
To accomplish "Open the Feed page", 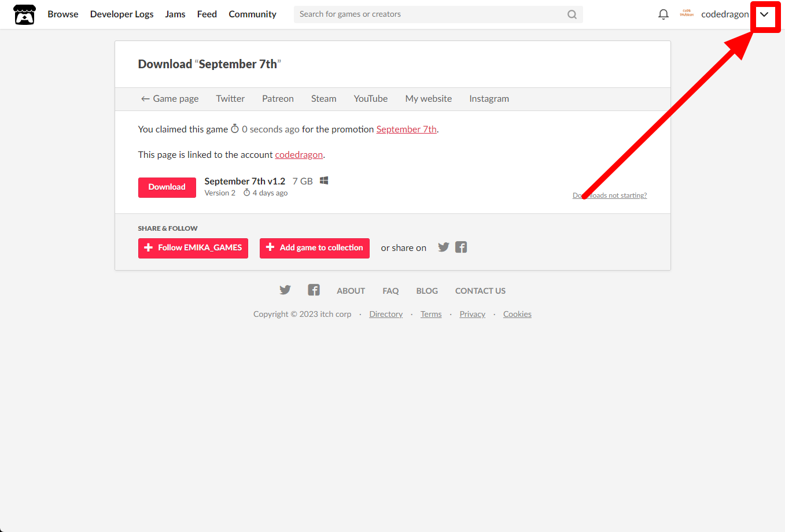I will coord(207,14).
